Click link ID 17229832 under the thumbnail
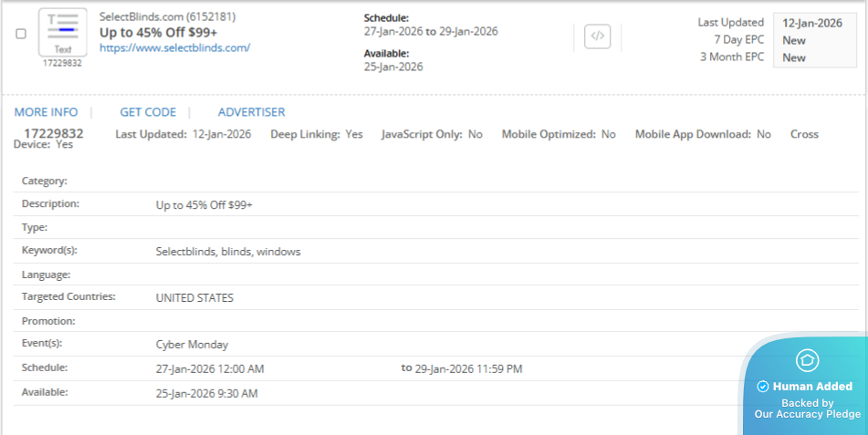The width and height of the screenshot is (868, 435). tap(62, 63)
